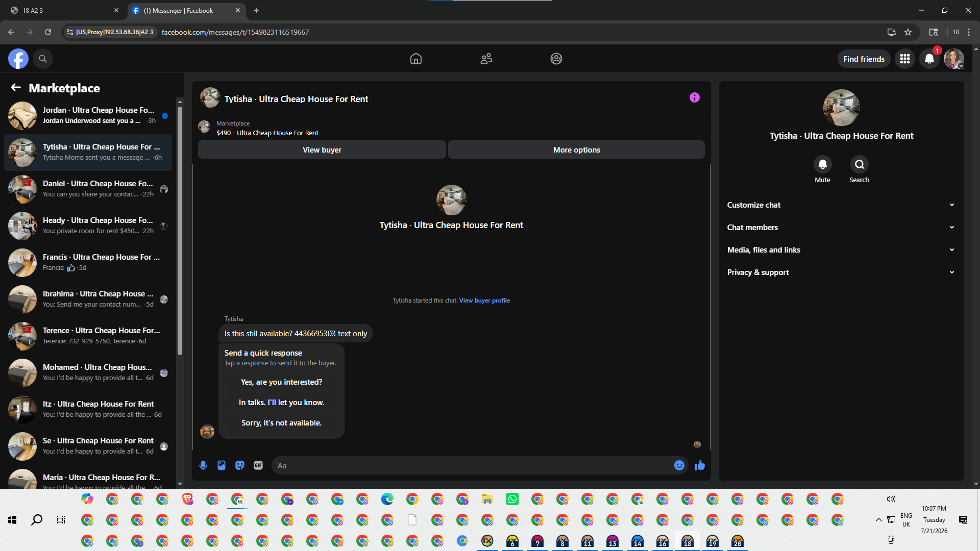Open Ibrahima's Ultra Cheap House chat
Screen dimensions: 980x551
point(88,299)
